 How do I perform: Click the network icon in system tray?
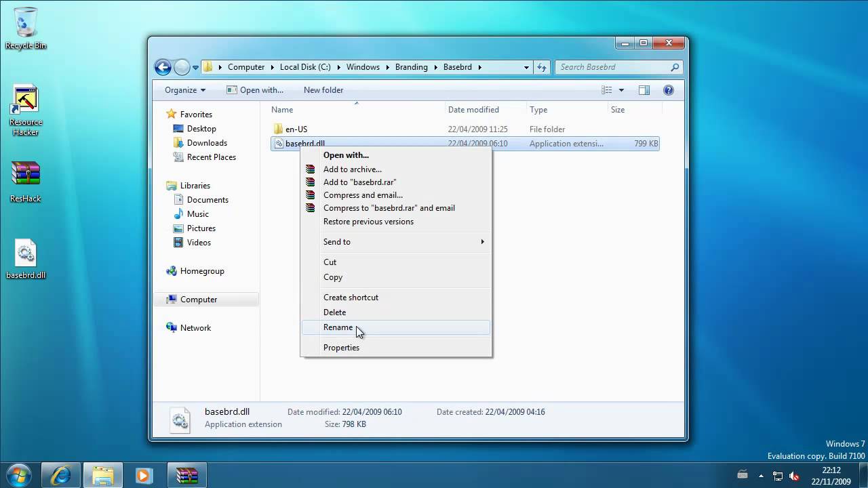point(778,476)
